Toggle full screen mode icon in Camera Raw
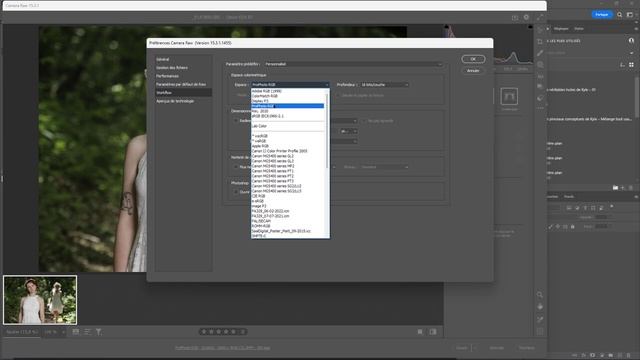This screenshot has width=640, height=360. click(540, 17)
